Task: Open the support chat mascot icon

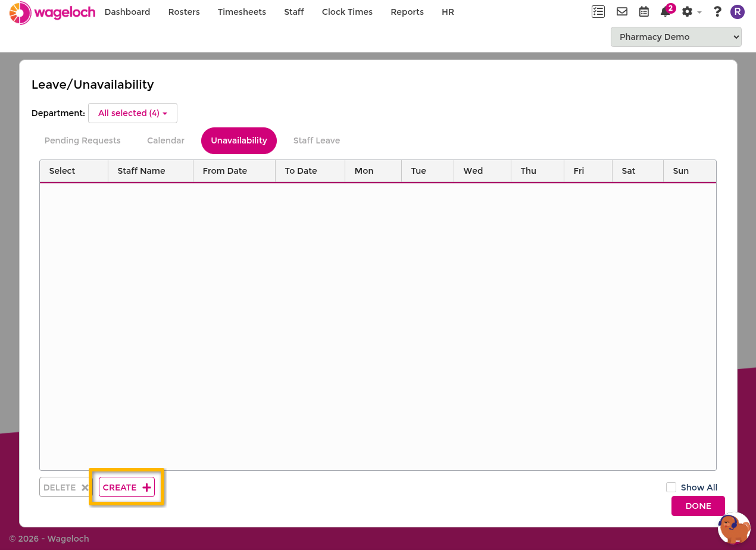Action: click(734, 528)
